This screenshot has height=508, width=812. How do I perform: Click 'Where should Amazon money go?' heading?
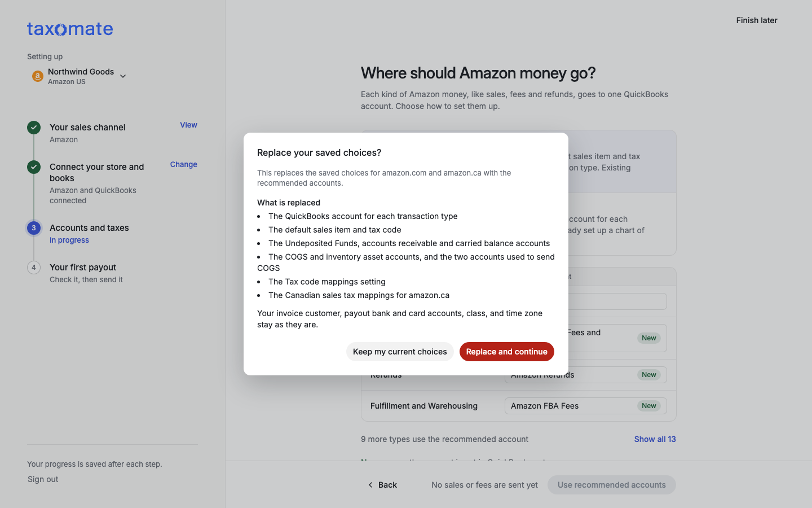[478, 73]
